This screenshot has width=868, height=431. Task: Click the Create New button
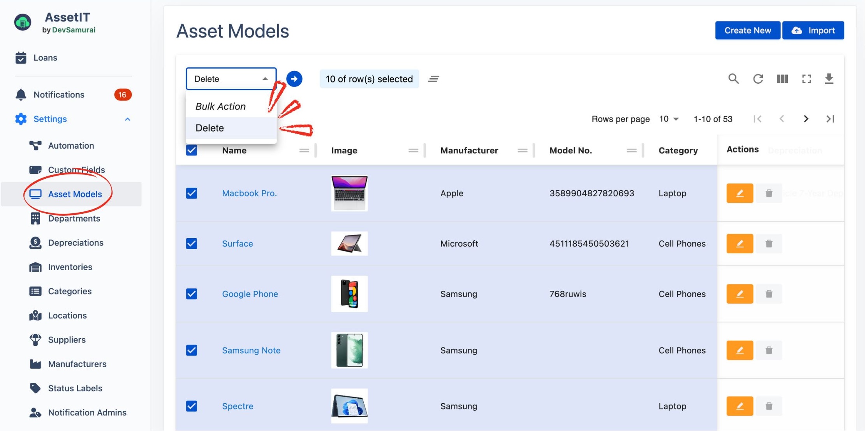pos(747,30)
